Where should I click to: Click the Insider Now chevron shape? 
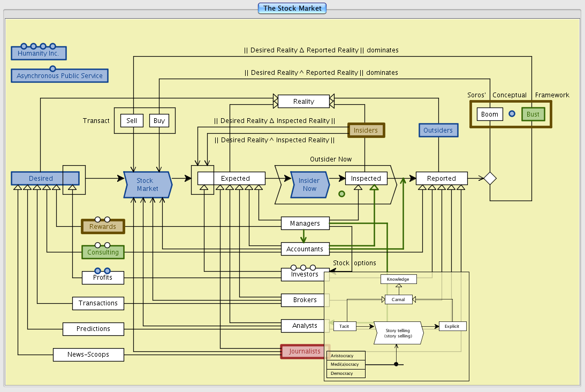309,185
